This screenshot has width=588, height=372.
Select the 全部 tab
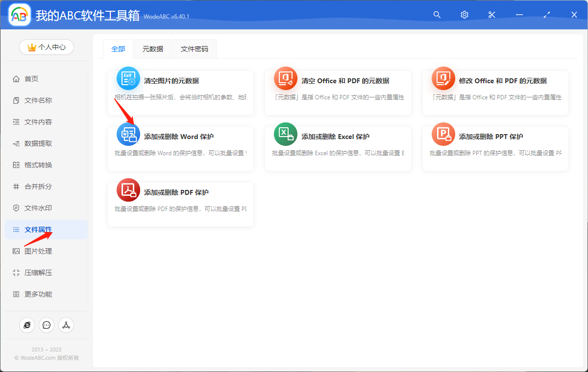click(x=118, y=49)
